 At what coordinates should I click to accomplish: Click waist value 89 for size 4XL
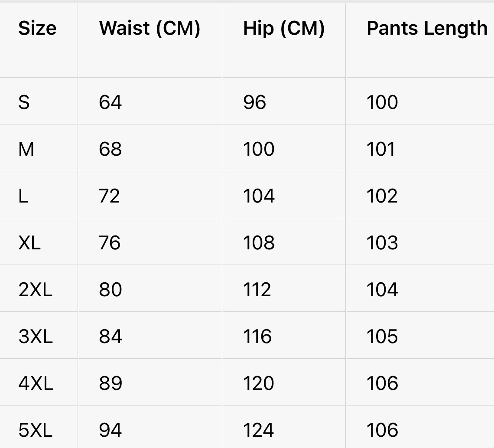pos(110,383)
